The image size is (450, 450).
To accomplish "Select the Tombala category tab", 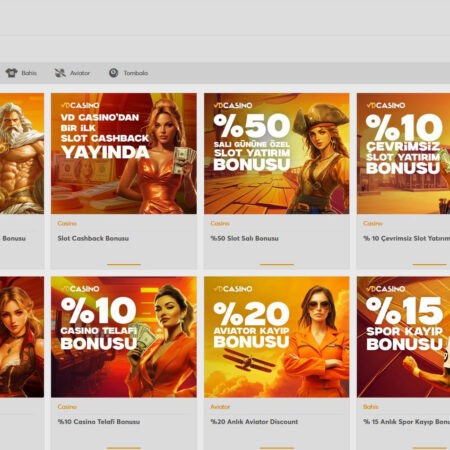I will pyautogui.click(x=128, y=73).
